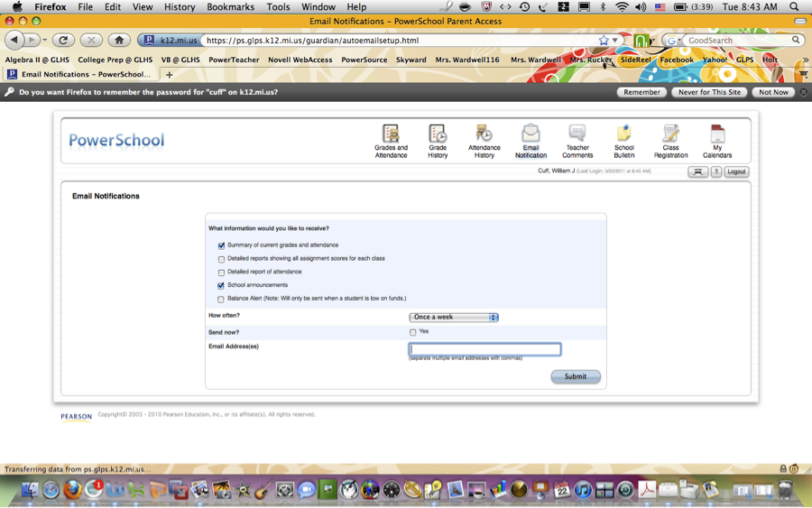Open Attendance History page
The width and height of the screenshot is (812, 508).
point(484,141)
